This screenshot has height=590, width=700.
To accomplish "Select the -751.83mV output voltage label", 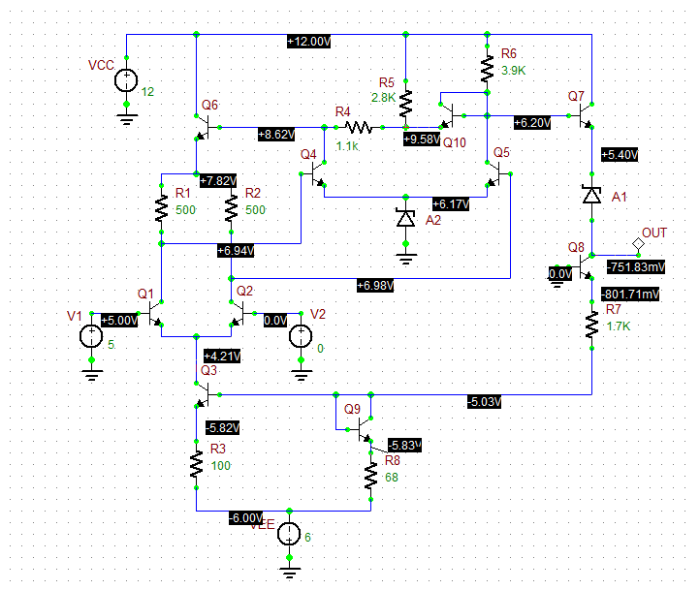I will tap(636, 267).
